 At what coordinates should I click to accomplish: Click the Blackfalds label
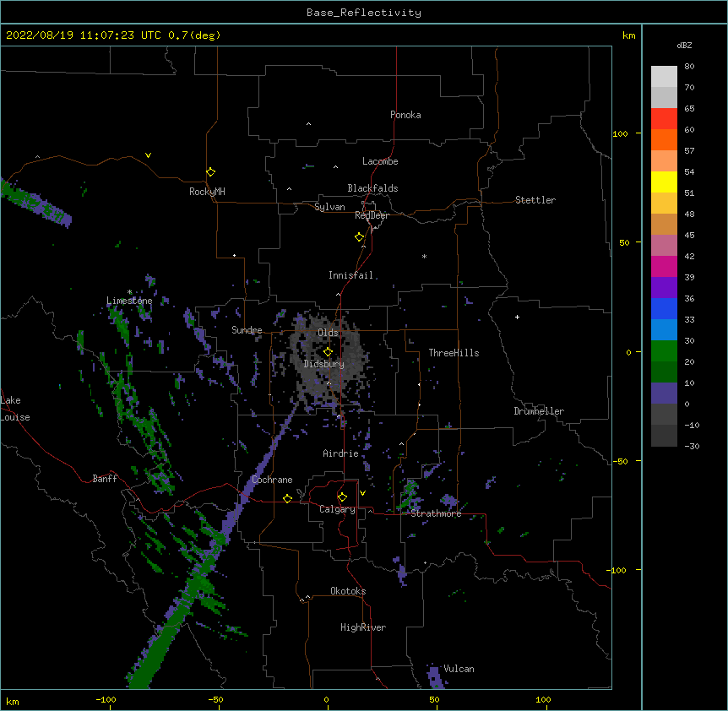click(372, 188)
